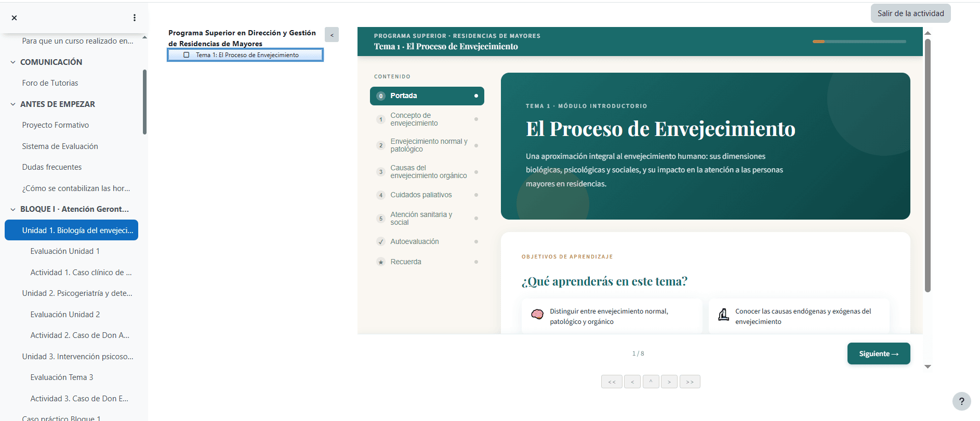This screenshot has height=421, width=980.
Task: Click status dot of Autoevaluación item
Action: coord(476,242)
